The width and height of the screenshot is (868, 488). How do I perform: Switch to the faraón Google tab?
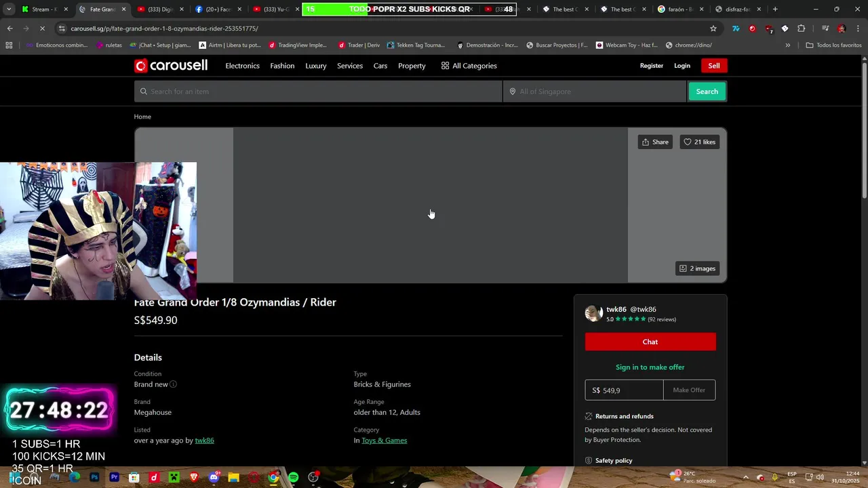coord(682,9)
